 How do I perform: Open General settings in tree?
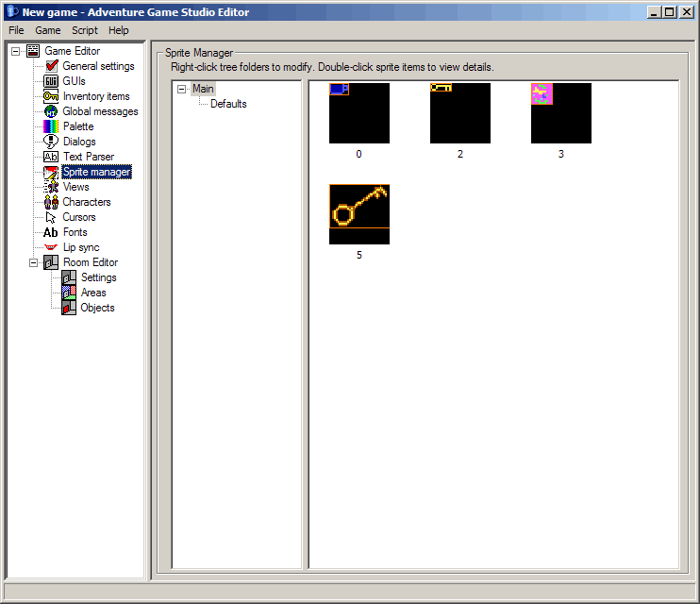point(98,66)
